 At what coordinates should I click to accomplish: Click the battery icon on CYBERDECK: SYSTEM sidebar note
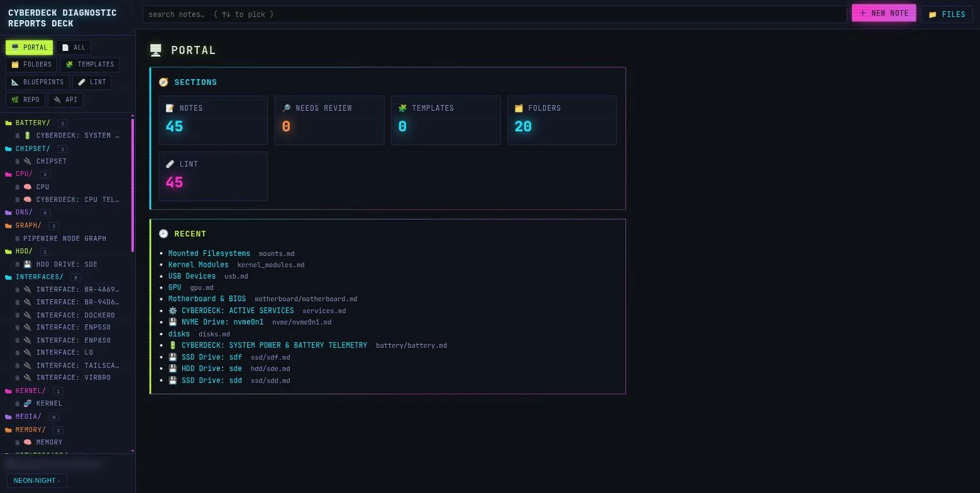(28, 136)
